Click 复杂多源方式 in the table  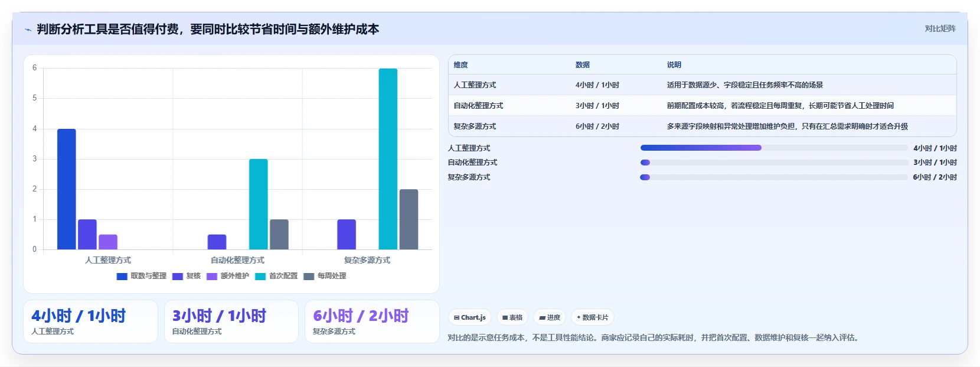click(475, 126)
